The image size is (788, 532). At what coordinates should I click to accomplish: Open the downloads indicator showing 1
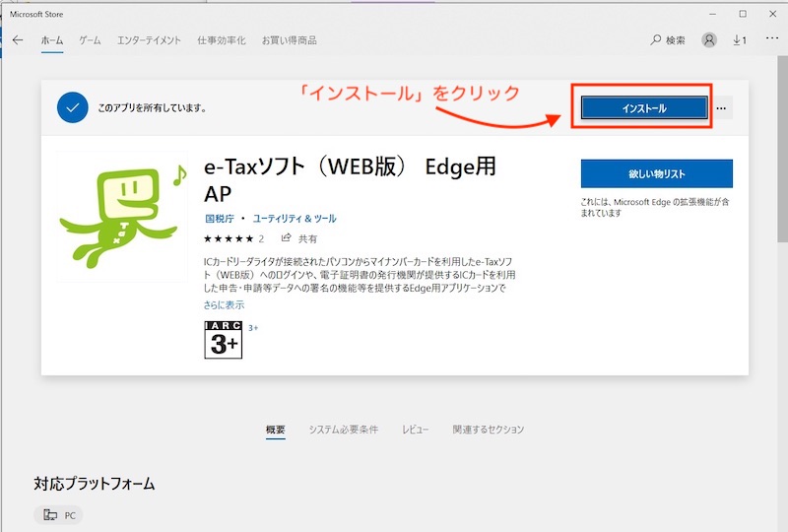click(x=740, y=40)
